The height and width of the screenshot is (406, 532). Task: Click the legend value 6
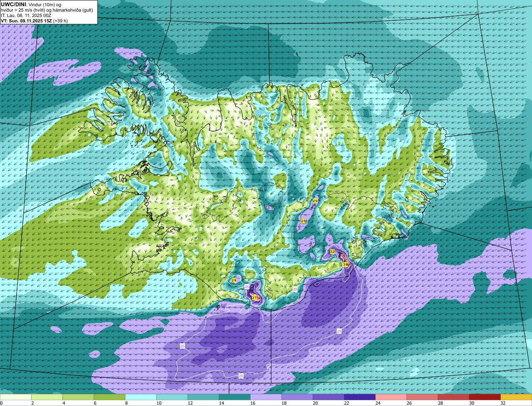pyautogui.click(x=94, y=403)
